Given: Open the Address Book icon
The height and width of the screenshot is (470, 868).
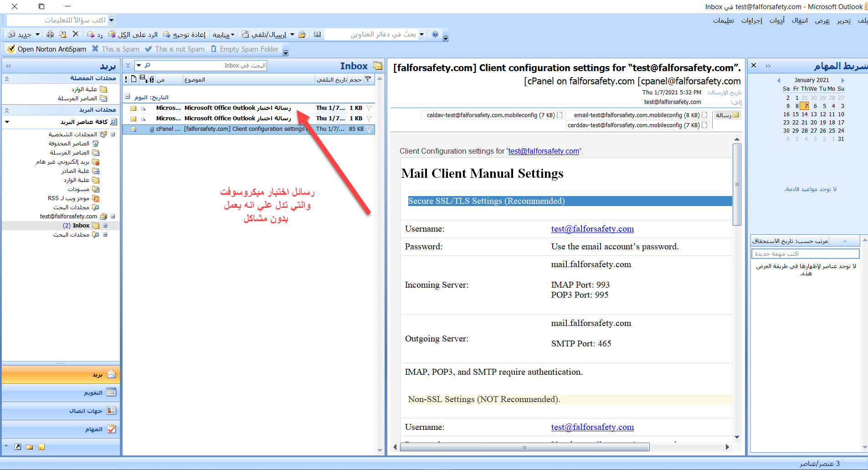Looking at the screenshot, I should tap(318, 34).
